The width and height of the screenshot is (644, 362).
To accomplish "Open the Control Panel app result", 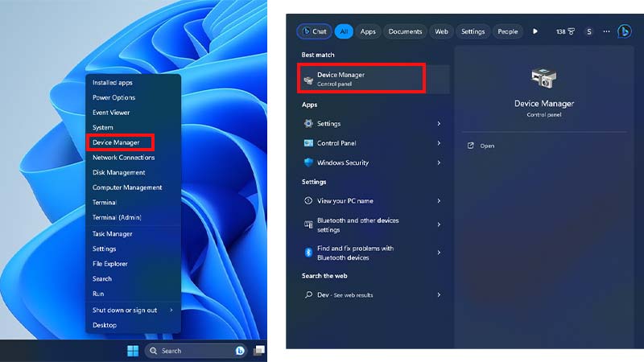I will pos(373,143).
